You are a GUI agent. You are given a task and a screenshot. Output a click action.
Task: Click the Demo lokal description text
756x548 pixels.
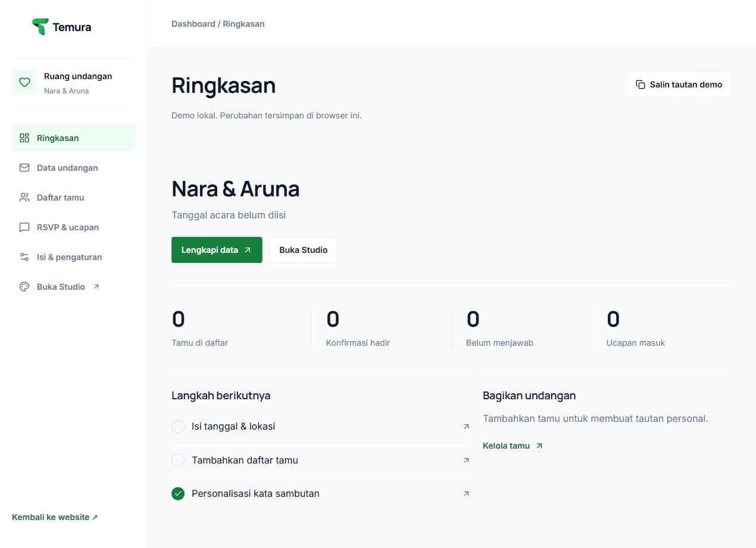tap(267, 115)
